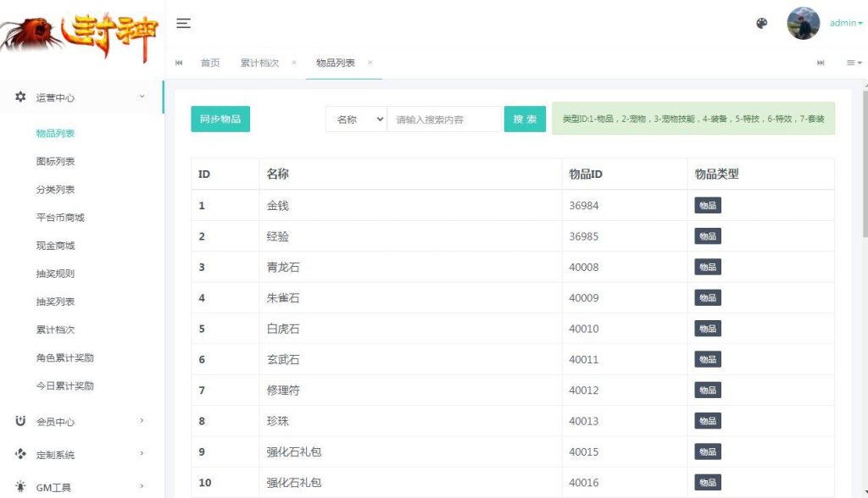Viewport: 868px width, 498px height.
Task: Close the 累计档次 tab
Action: (294, 63)
